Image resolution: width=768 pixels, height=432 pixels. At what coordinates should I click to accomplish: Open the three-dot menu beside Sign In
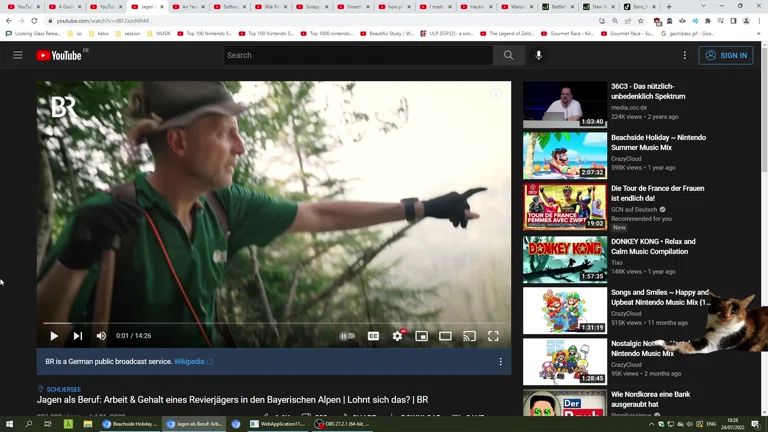point(685,56)
